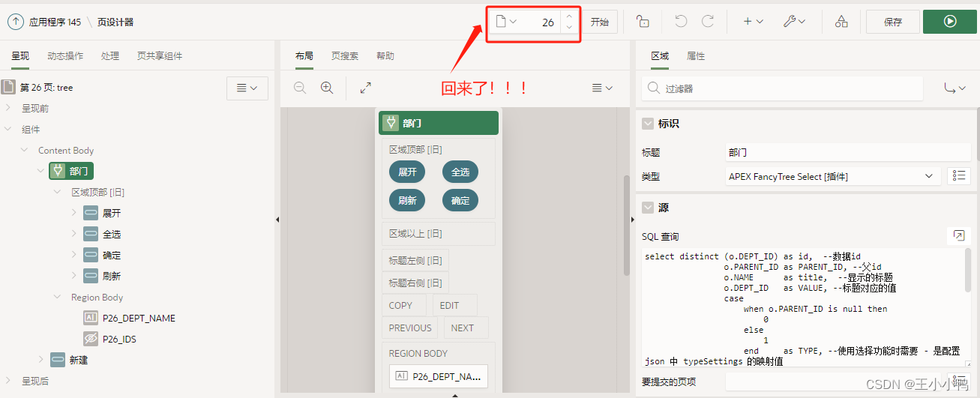The height and width of the screenshot is (398, 980).
Task: Select the 确定 button icon in tree
Action: 91,256
